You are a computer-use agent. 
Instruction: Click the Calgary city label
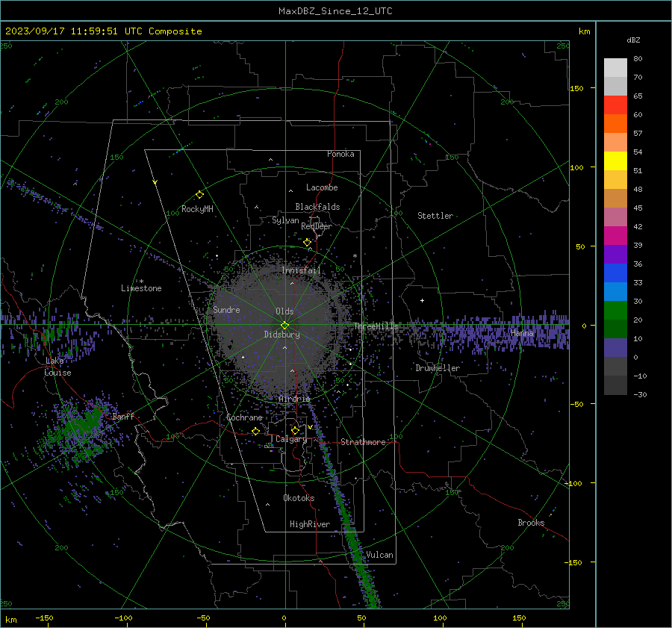(291, 439)
